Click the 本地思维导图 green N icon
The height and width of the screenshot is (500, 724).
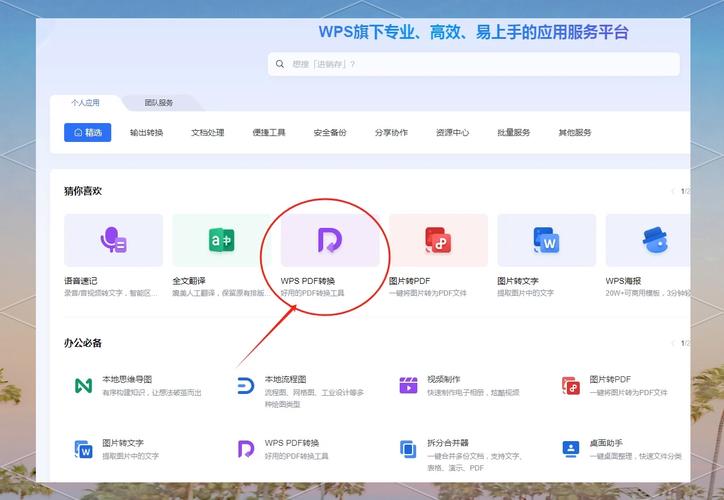(84, 385)
